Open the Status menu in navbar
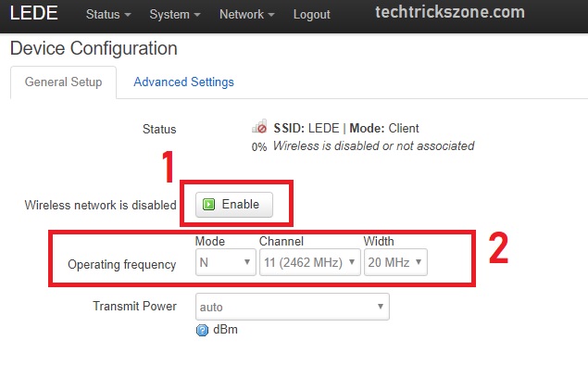Screen dimensions: 588x378 point(107,16)
